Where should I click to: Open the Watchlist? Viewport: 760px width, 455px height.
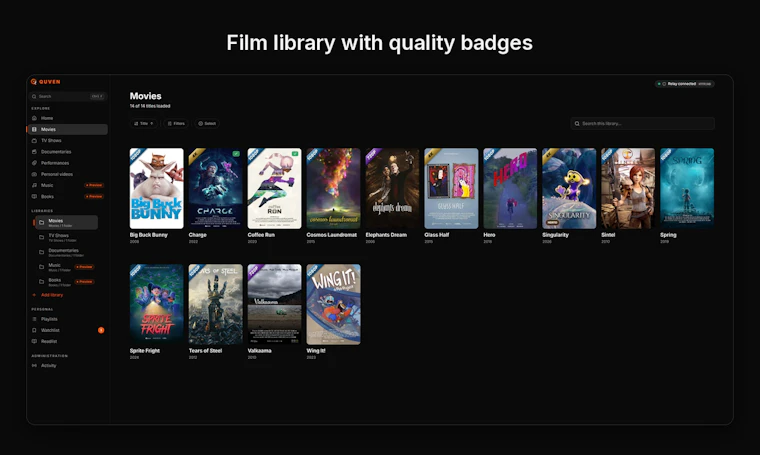[x=67, y=330]
